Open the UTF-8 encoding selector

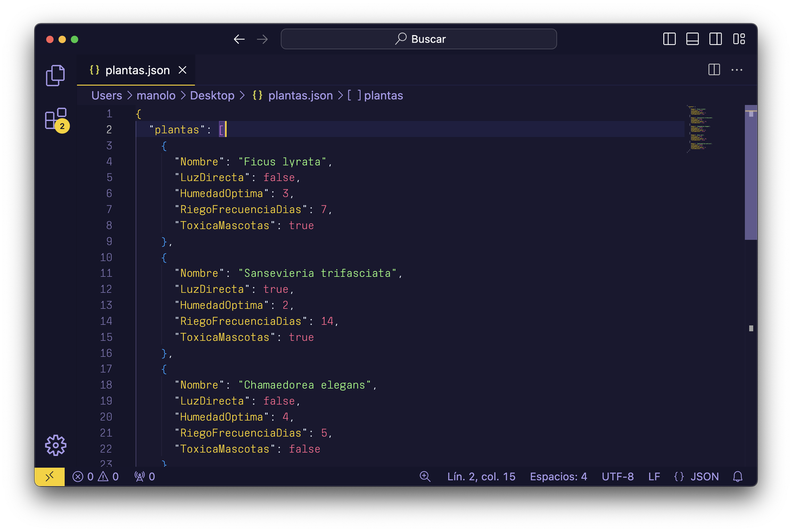pyautogui.click(x=617, y=477)
